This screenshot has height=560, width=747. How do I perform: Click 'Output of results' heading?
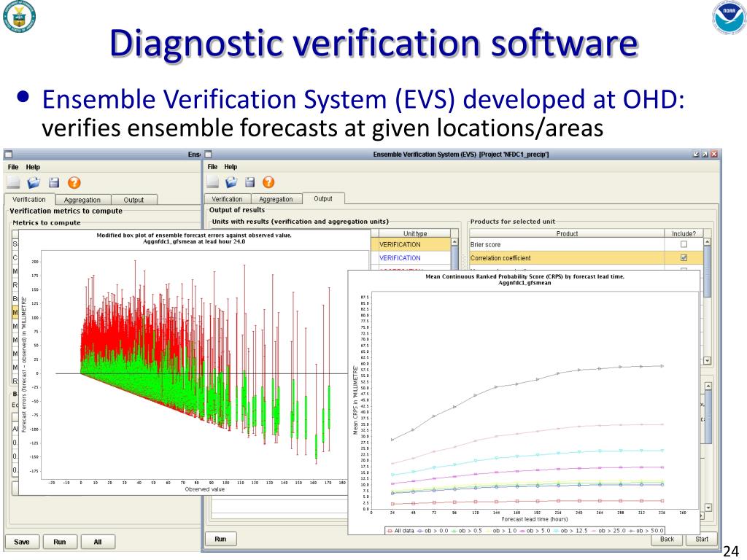[237, 210]
